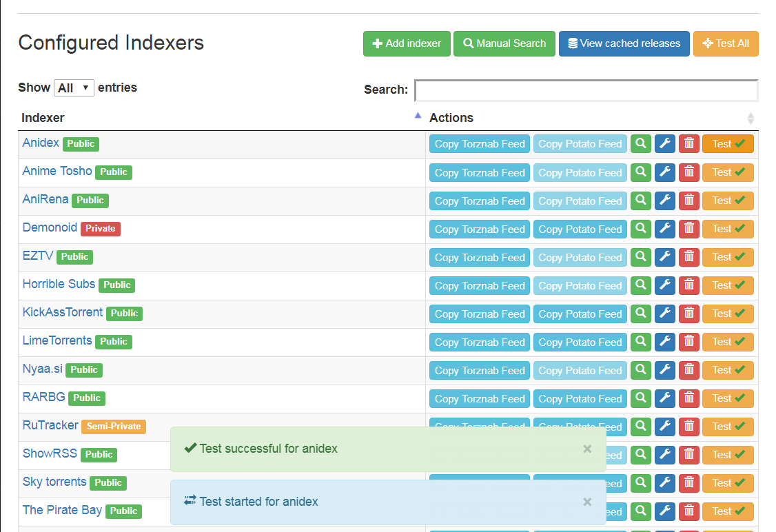Open the wrench settings for Demonoid

point(664,229)
